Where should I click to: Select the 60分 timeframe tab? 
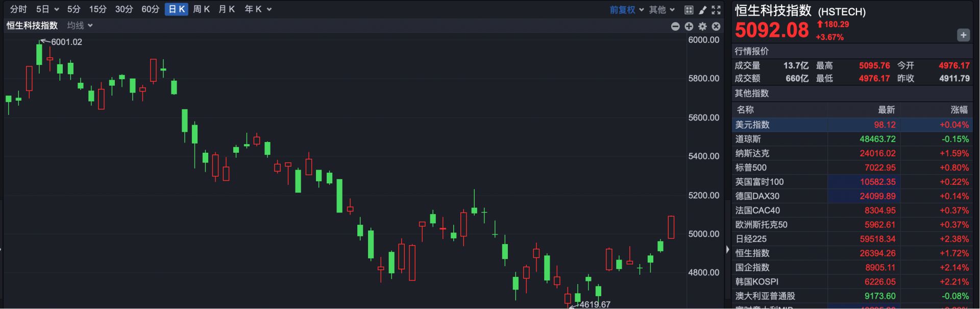click(150, 9)
